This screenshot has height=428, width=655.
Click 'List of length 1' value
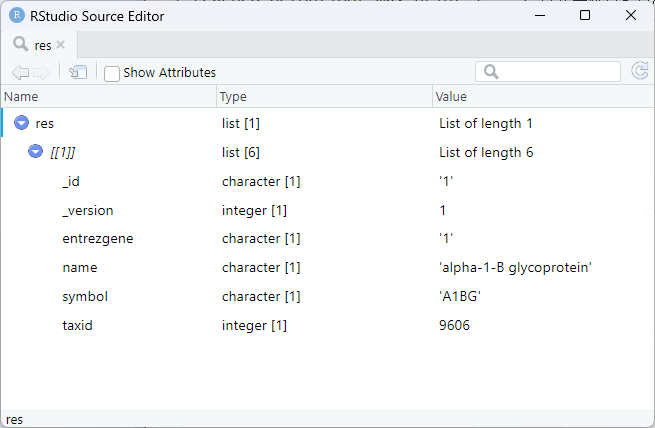click(486, 124)
